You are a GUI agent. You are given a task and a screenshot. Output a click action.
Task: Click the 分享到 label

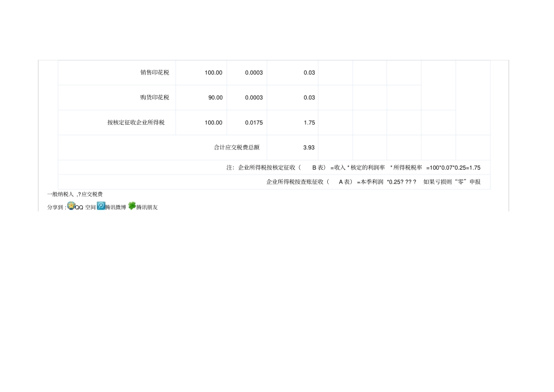pyautogui.click(x=57, y=207)
